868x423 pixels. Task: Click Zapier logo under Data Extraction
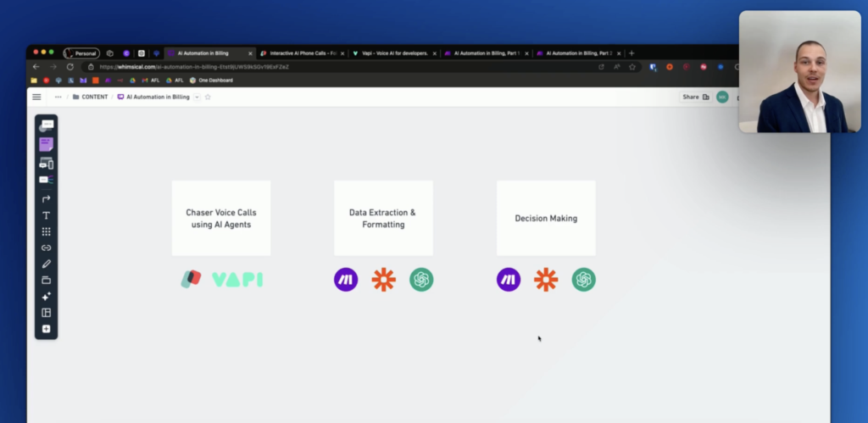(384, 280)
